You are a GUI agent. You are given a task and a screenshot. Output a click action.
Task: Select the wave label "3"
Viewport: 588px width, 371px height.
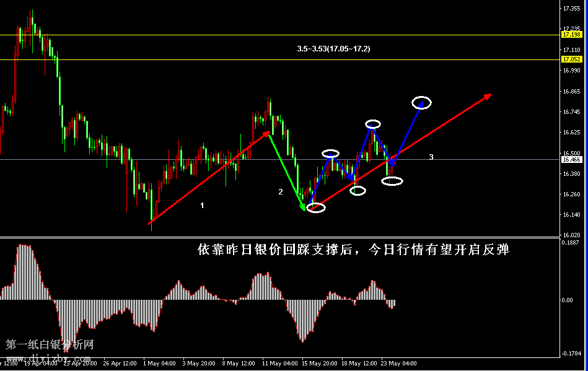(431, 157)
